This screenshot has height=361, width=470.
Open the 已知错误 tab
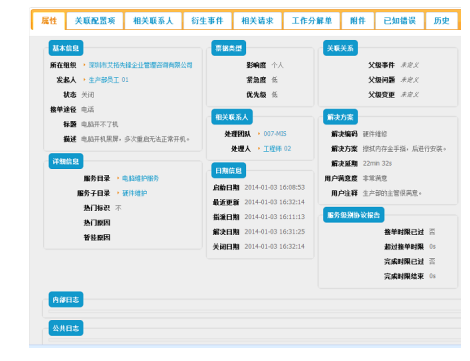click(x=400, y=21)
